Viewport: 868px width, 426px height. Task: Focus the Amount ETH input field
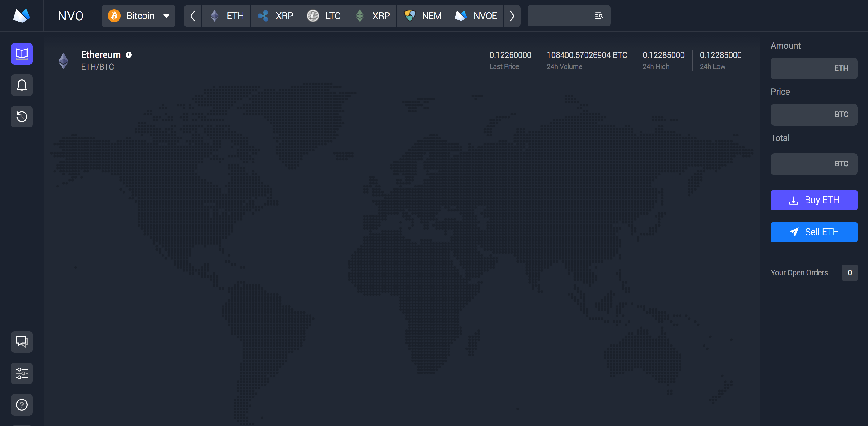tap(814, 68)
